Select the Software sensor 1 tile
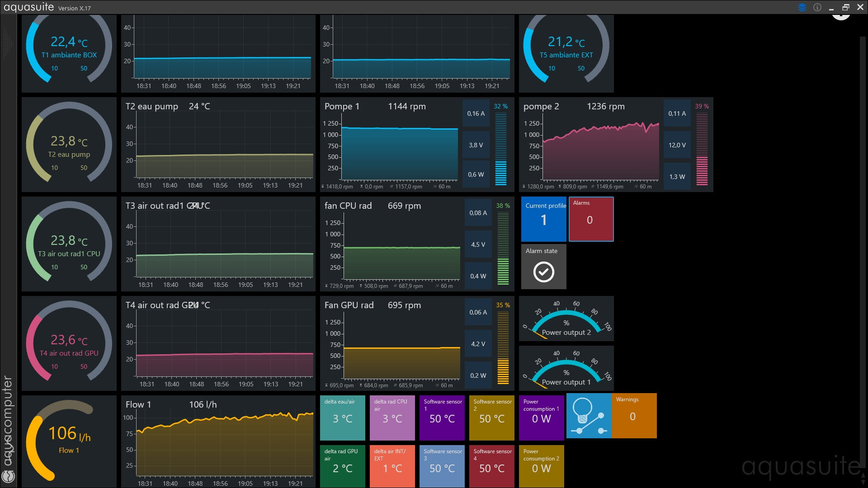Viewport: 868px width, 488px height. [442, 418]
